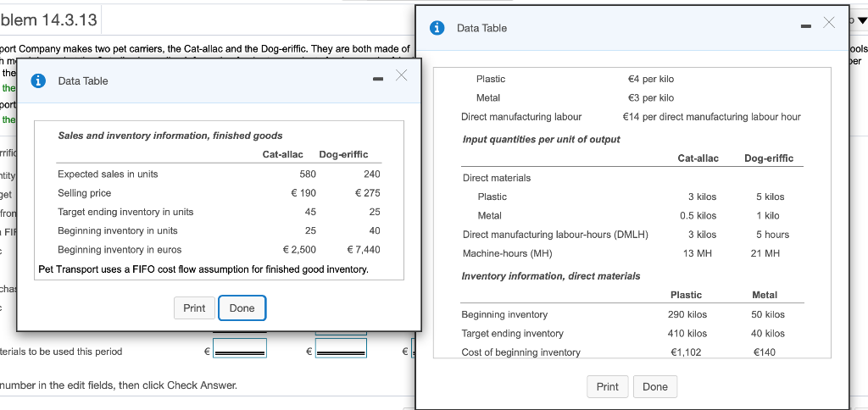
Task: Minimize the left Data Table dialog
Action: [x=378, y=80]
